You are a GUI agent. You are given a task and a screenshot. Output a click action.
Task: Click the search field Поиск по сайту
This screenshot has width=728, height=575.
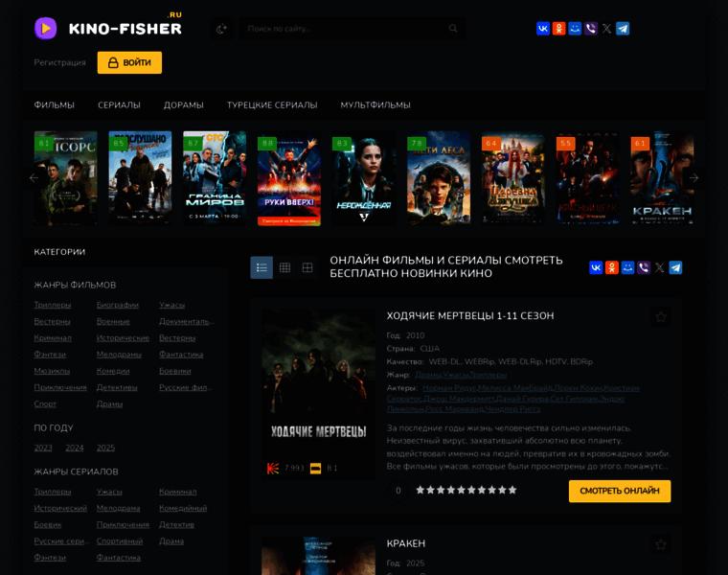pyautogui.click(x=353, y=29)
